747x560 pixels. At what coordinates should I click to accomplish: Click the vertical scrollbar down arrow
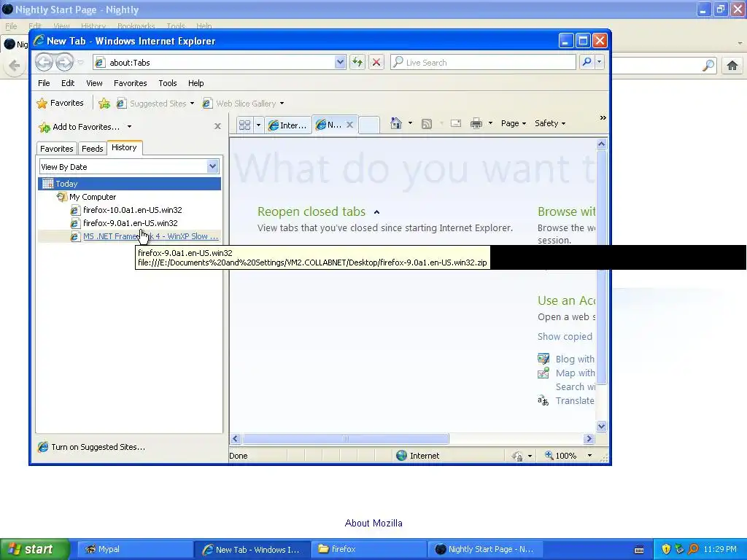coord(601,426)
